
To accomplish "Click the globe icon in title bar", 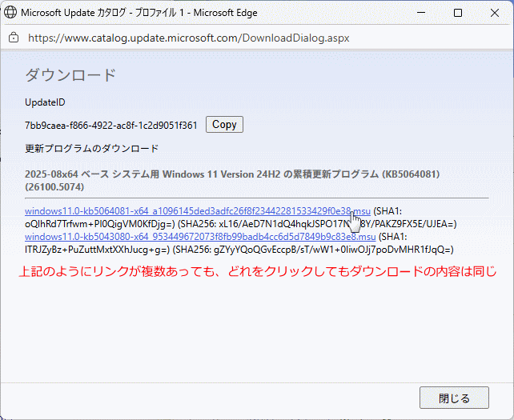I will pos(11,14).
